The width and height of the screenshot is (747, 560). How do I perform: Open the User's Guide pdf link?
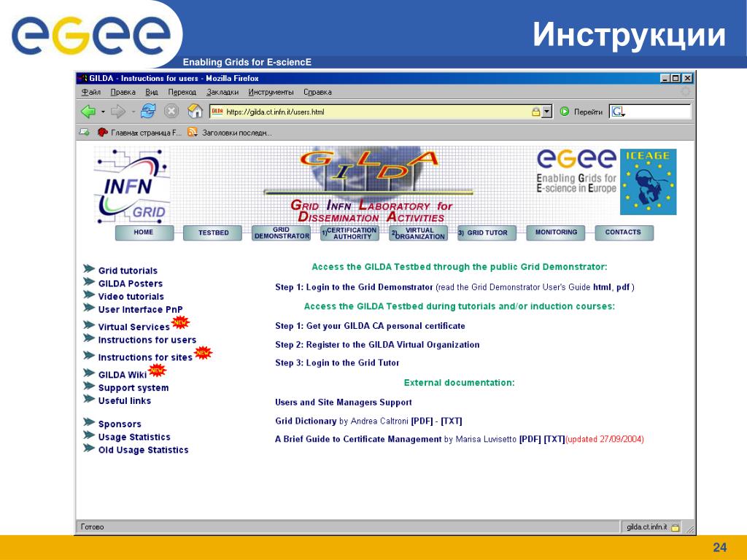(623, 287)
